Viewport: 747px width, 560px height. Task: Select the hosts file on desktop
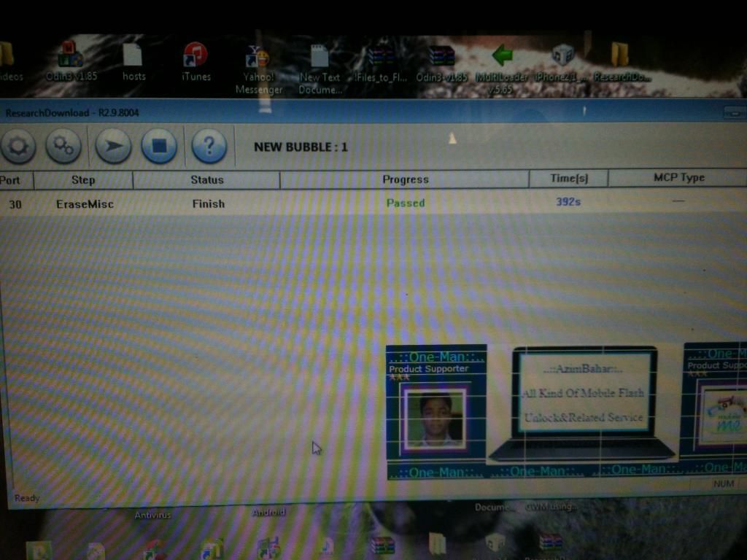point(133,57)
